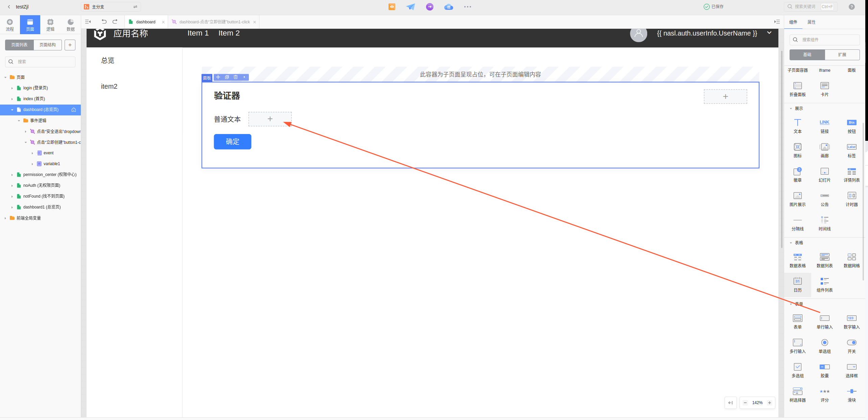Click the 总览 sidebar link
Viewport: 868px width, 420px height.
coord(108,60)
